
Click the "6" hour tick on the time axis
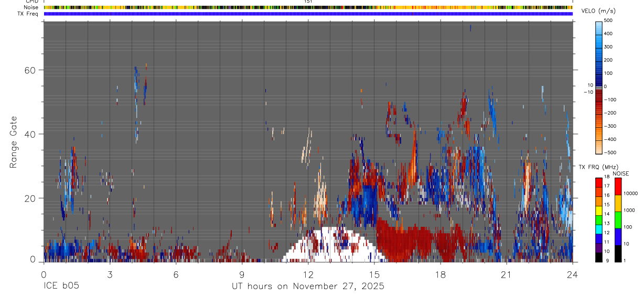click(x=176, y=274)
